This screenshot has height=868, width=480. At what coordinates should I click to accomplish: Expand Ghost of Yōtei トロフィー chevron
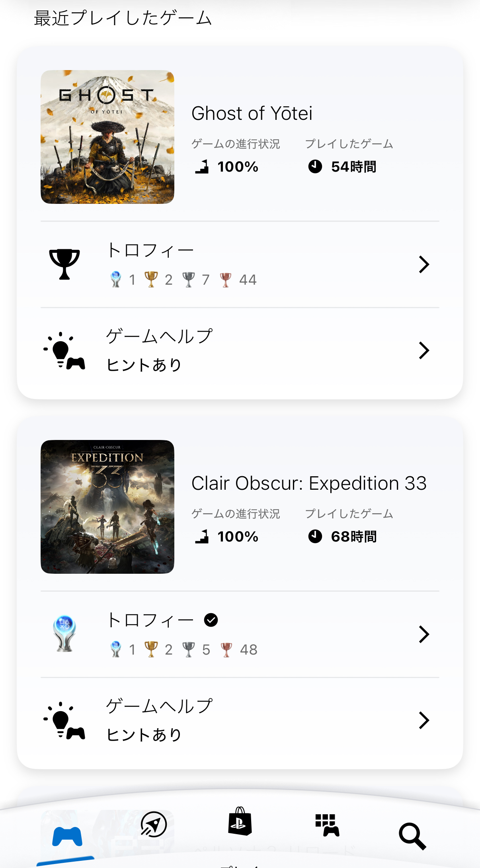coord(424,264)
